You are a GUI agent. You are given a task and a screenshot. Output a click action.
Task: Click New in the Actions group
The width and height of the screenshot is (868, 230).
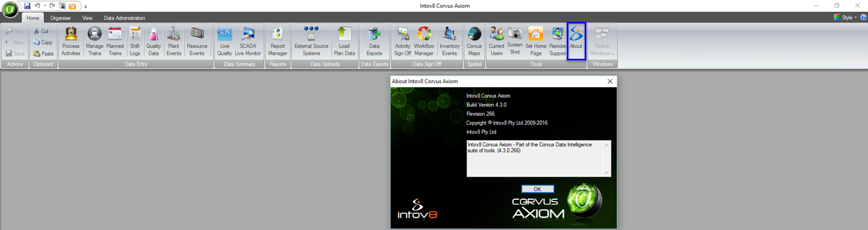point(15,43)
